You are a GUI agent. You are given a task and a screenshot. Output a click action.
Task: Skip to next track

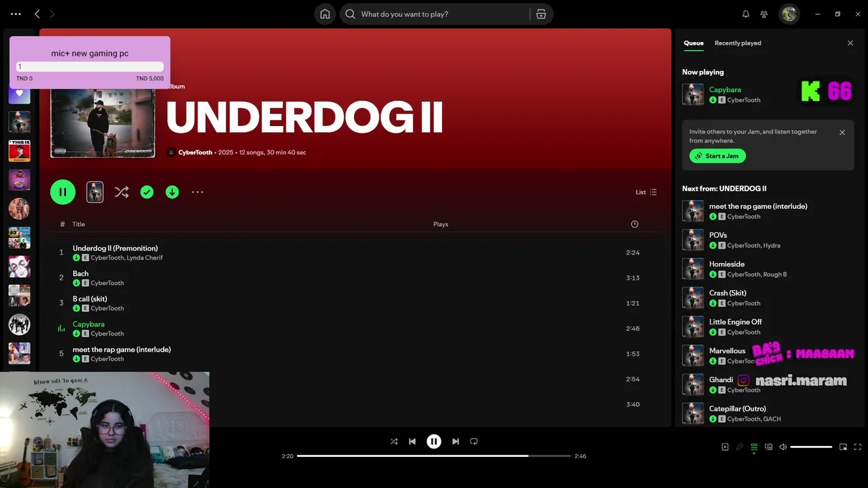[x=456, y=441]
